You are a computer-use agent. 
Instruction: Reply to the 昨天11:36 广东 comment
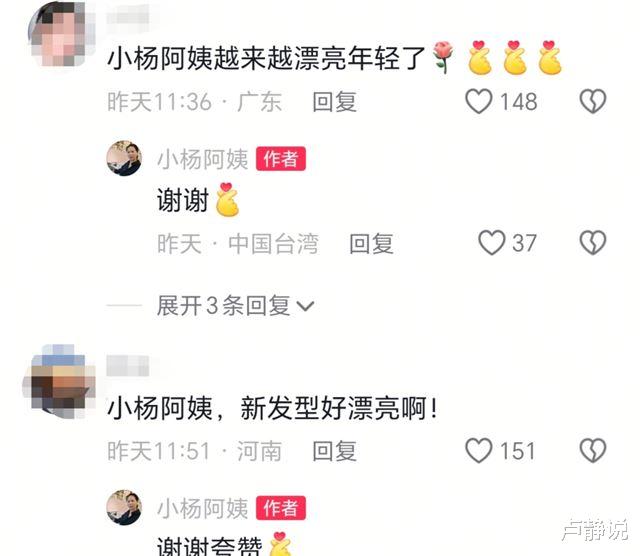[334, 101]
